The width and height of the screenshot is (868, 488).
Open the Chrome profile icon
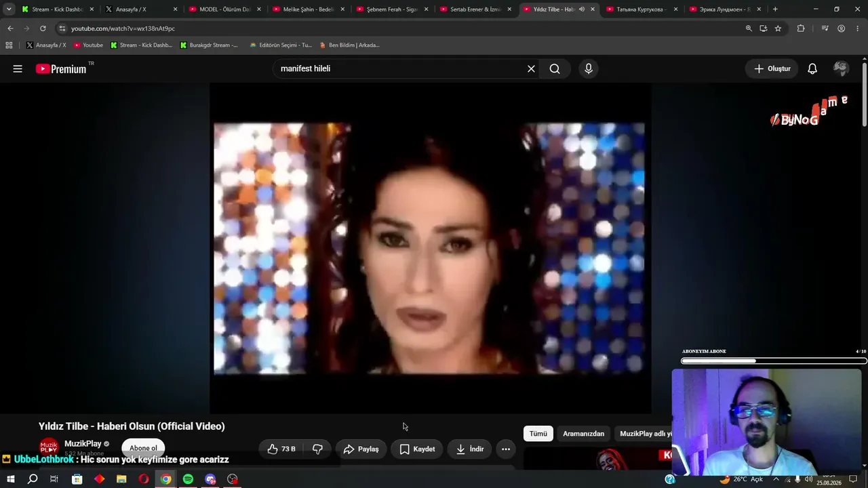coord(841,28)
